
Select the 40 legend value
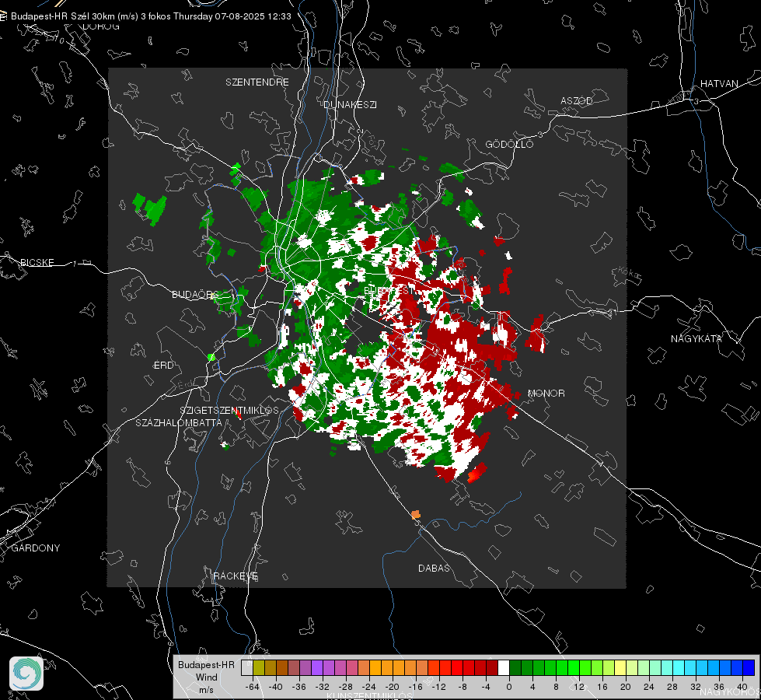coord(742,687)
